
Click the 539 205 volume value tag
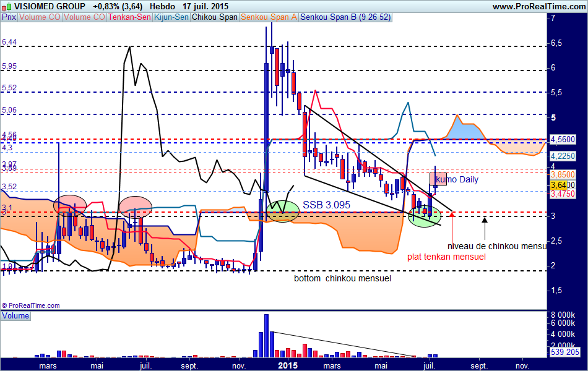coord(565,352)
